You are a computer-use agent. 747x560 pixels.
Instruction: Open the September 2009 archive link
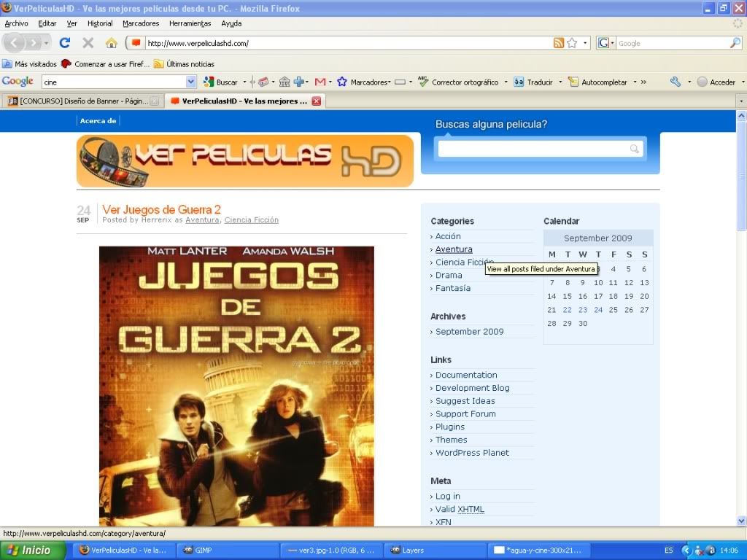470,332
